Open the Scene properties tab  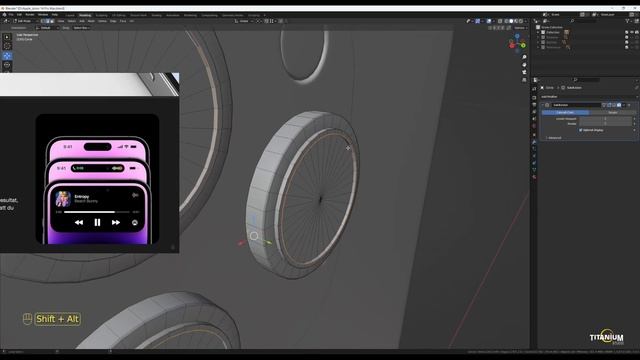pos(534,118)
